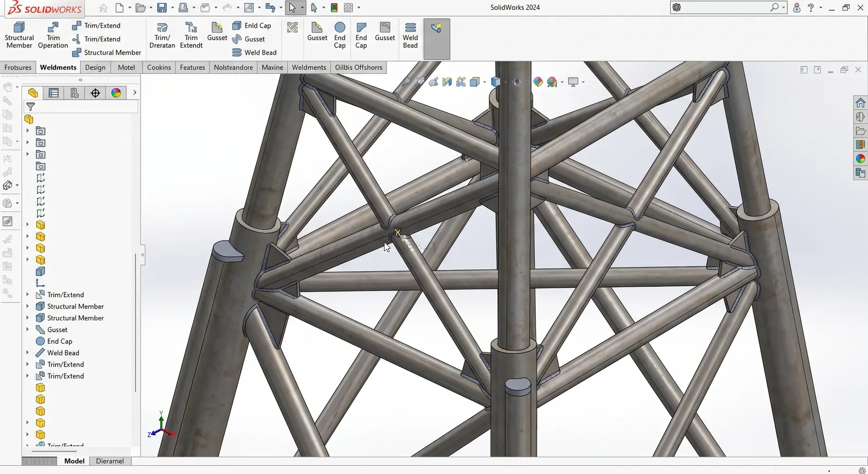Image resolution: width=868 pixels, height=474 pixels.
Task: Click the filter funnel icon in tree
Action: (30, 107)
